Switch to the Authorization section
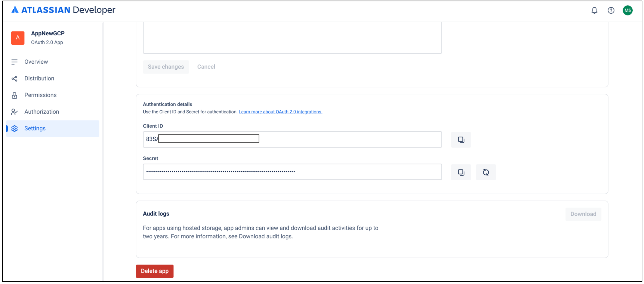This screenshot has height=284, width=644. pos(42,112)
